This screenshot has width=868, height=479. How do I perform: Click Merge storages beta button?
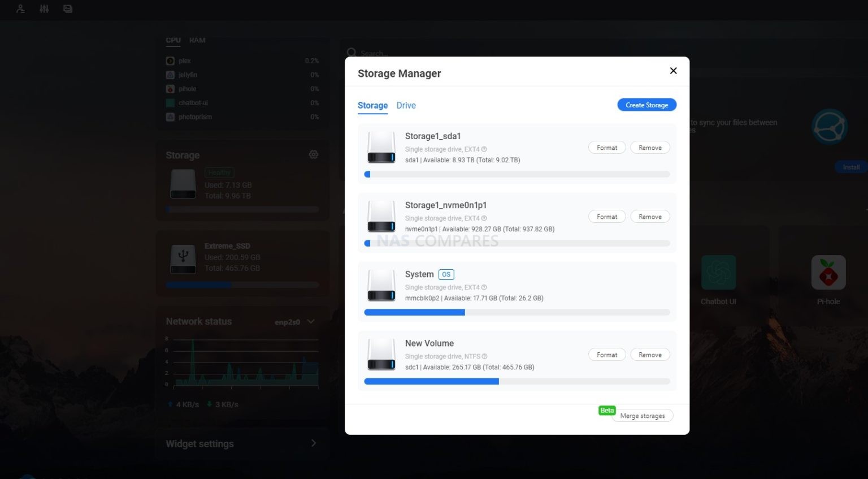click(x=642, y=415)
